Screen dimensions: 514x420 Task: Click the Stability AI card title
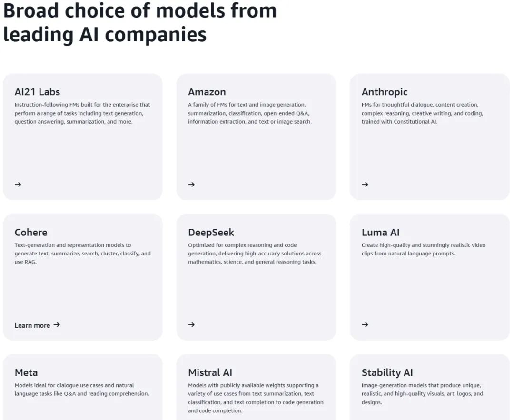(x=387, y=373)
